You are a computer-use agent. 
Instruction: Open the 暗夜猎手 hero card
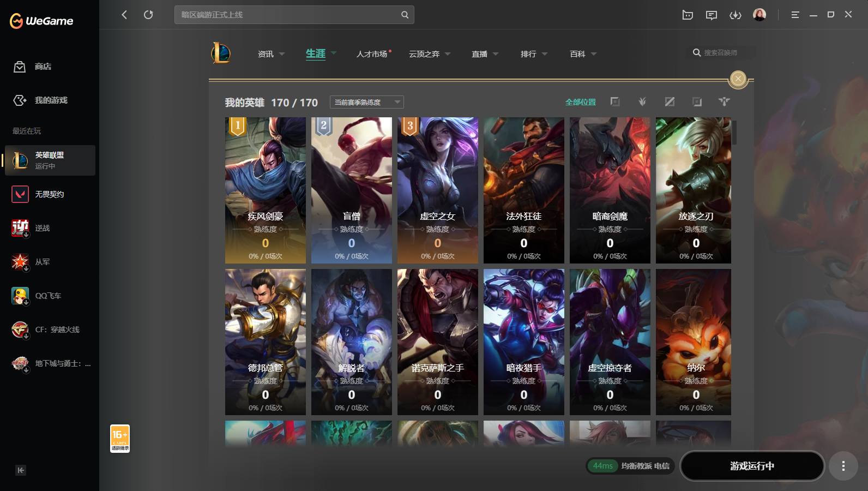524,342
